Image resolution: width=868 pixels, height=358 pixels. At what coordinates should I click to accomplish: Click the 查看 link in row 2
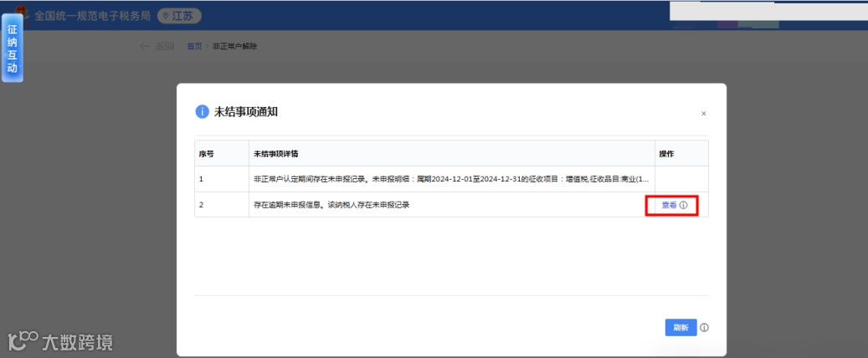point(669,205)
